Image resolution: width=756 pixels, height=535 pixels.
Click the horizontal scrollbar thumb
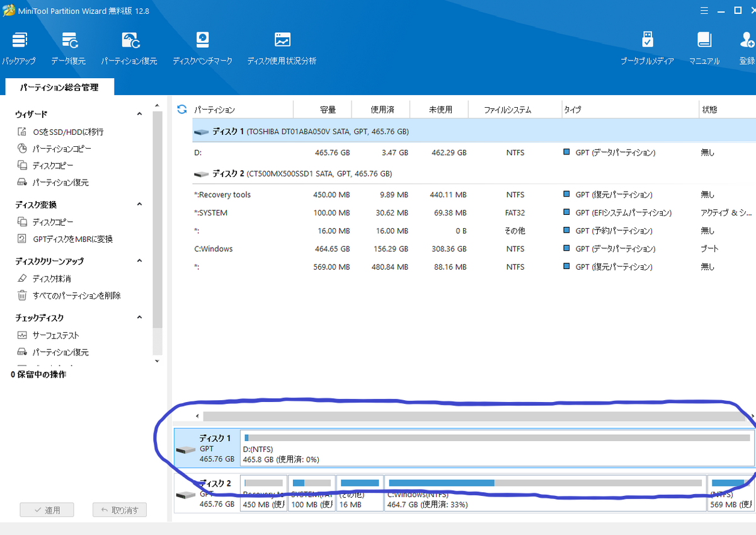[474, 417]
